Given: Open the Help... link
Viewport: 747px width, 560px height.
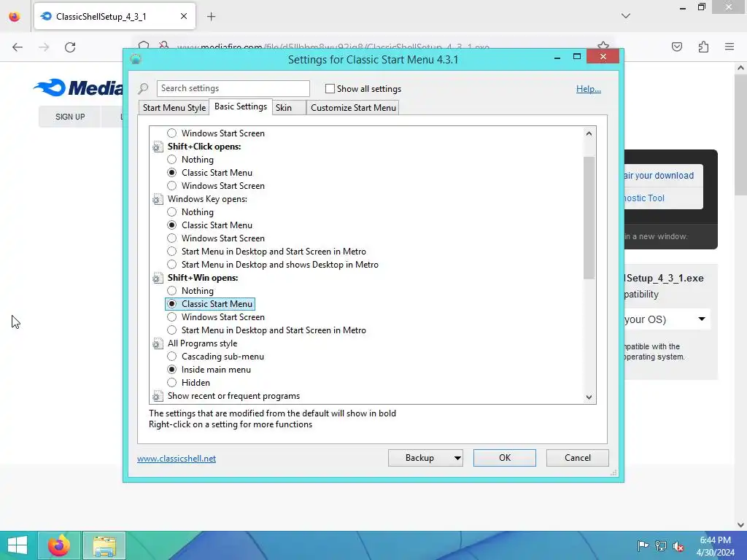Looking at the screenshot, I should point(589,89).
